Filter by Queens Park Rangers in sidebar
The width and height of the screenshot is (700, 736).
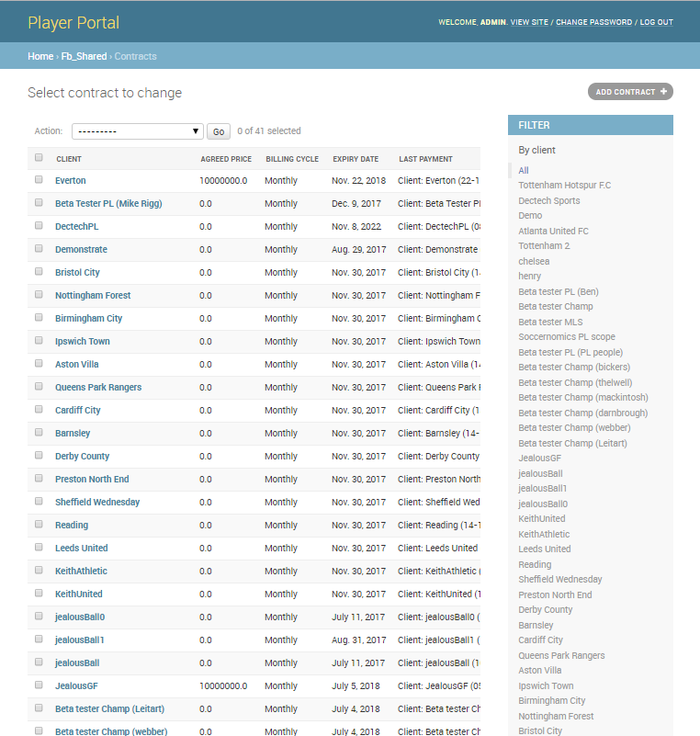(x=561, y=656)
